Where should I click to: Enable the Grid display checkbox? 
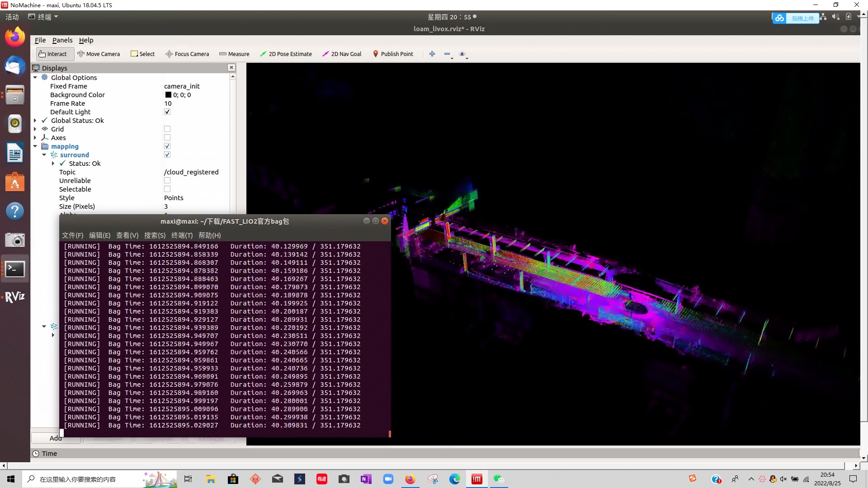click(x=167, y=129)
